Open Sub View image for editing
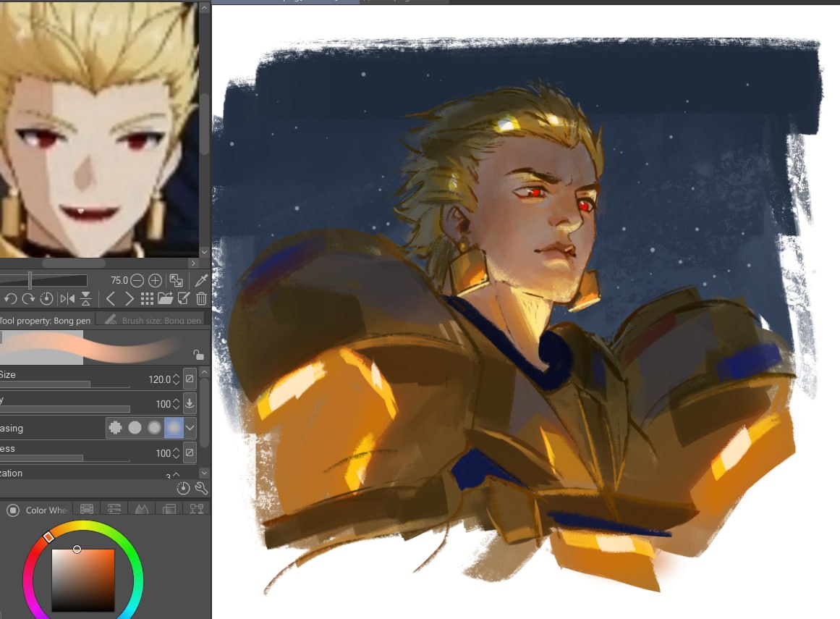840x619 pixels. (183, 298)
